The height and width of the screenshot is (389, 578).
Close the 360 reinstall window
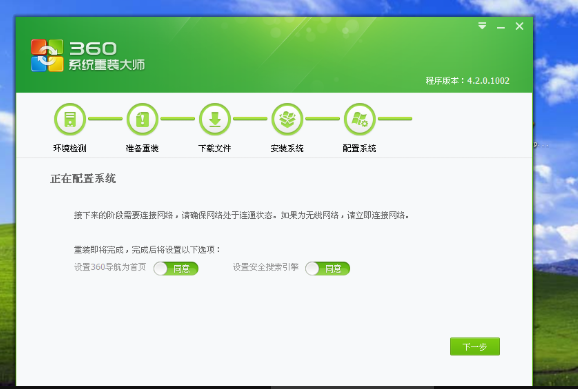pos(519,26)
